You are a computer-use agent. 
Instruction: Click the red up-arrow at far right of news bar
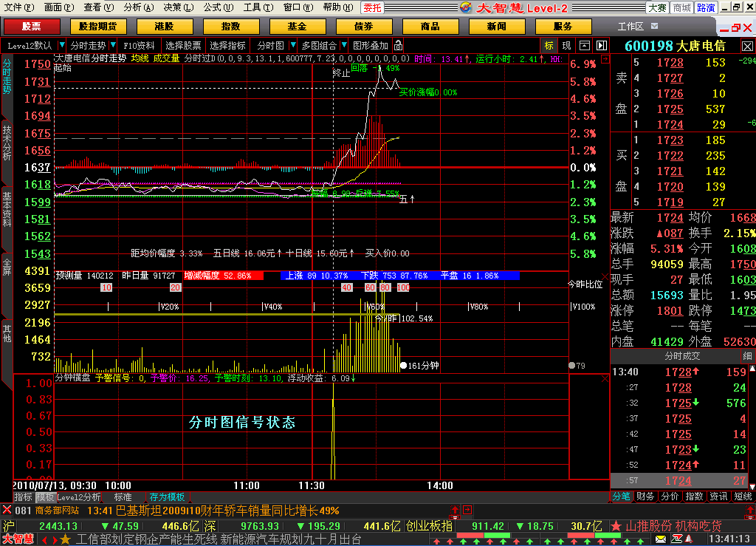[x=750, y=511]
